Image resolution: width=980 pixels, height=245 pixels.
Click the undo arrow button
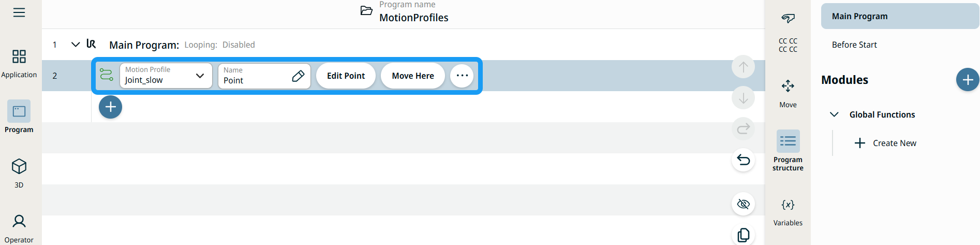tap(743, 160)
